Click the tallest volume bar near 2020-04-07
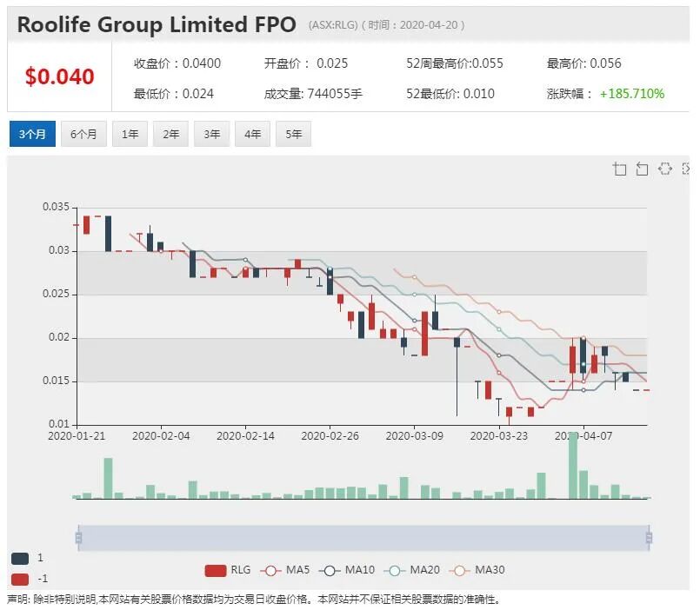 [x=573, y=465]
